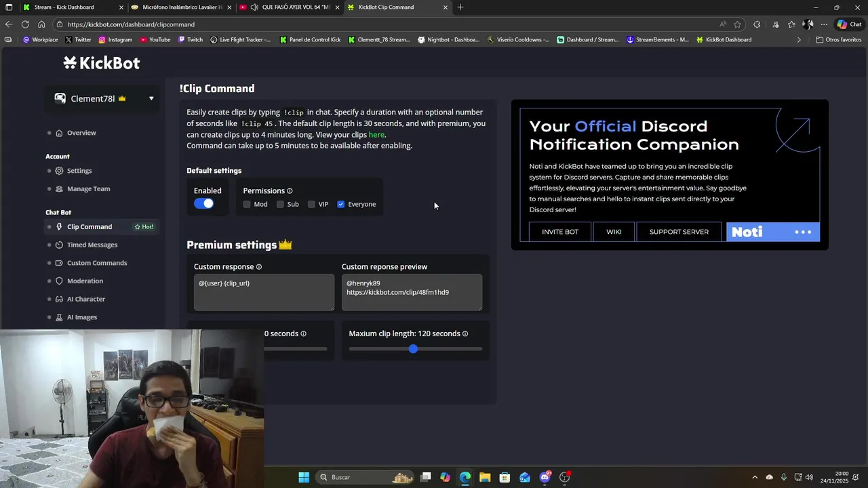
Task: Open Microsoft Edge from taskbar
Action: click(x=465, y=477)
